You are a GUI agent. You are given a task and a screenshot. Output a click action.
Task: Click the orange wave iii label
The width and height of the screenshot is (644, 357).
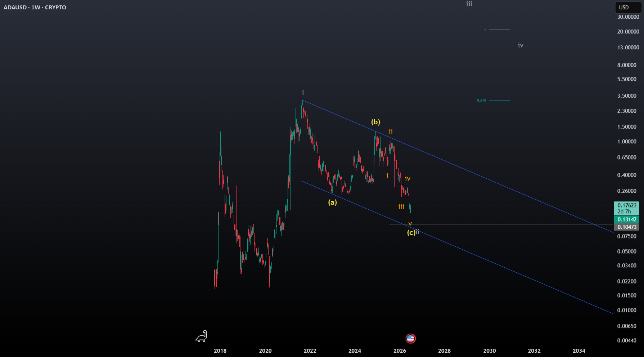[401, 206]
